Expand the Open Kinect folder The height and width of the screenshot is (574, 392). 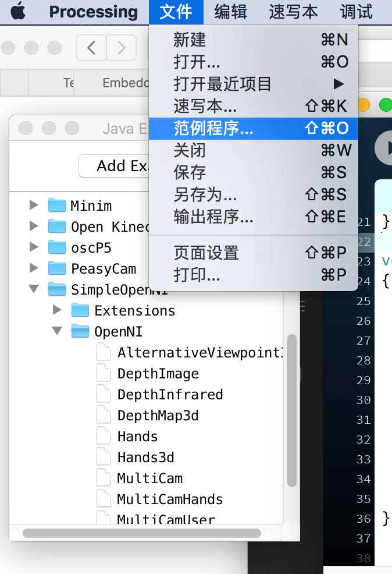coord(34,226)
